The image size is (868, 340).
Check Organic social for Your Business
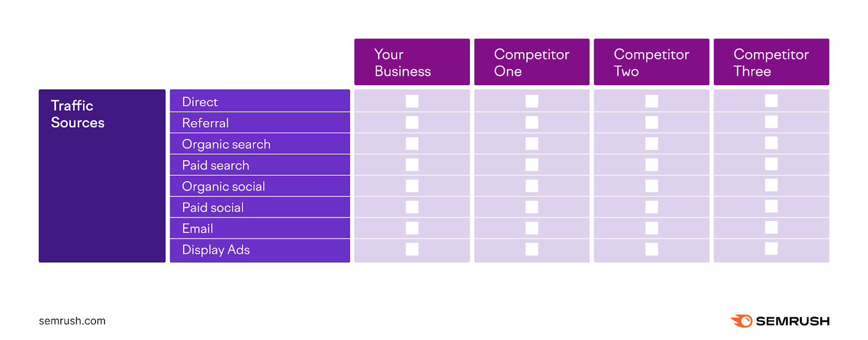tap(412, 186)
